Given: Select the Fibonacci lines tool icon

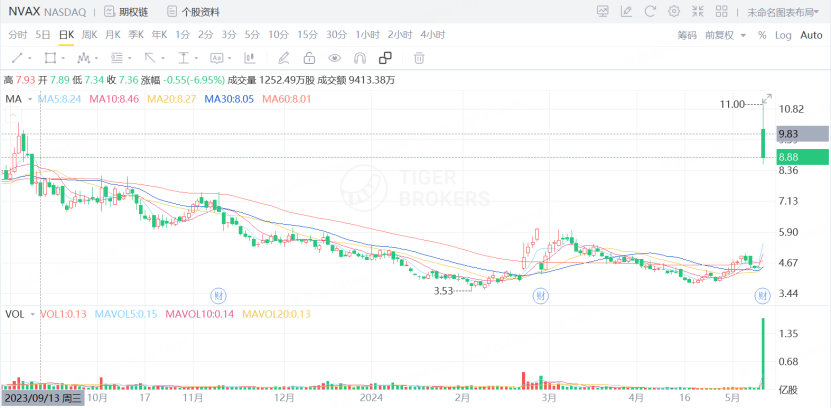Looking at the screenshot, I should (x=117, y=57).
